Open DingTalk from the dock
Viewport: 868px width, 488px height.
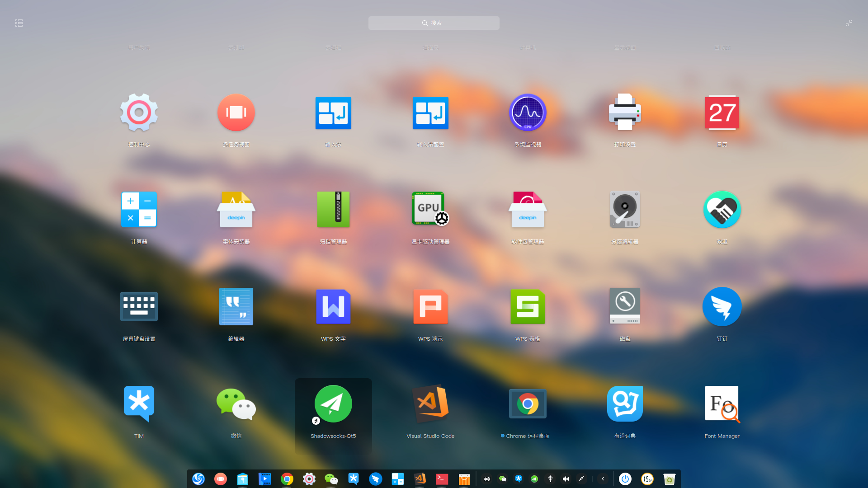pyautogui.click(x=376, y=479)
